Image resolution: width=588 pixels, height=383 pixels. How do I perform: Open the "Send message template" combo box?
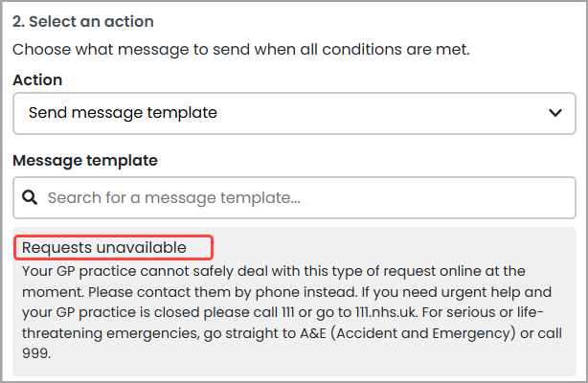click(287, 113)
